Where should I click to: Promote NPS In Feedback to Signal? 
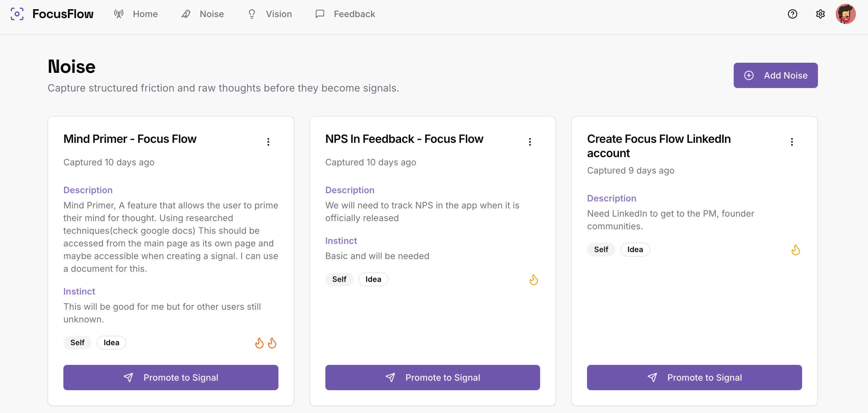(432, 378)
